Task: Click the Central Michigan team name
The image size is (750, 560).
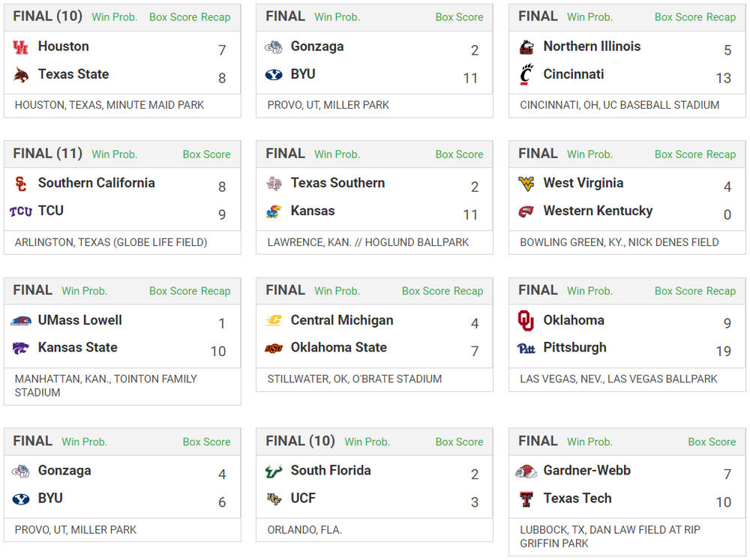Action: coord(342,320)
